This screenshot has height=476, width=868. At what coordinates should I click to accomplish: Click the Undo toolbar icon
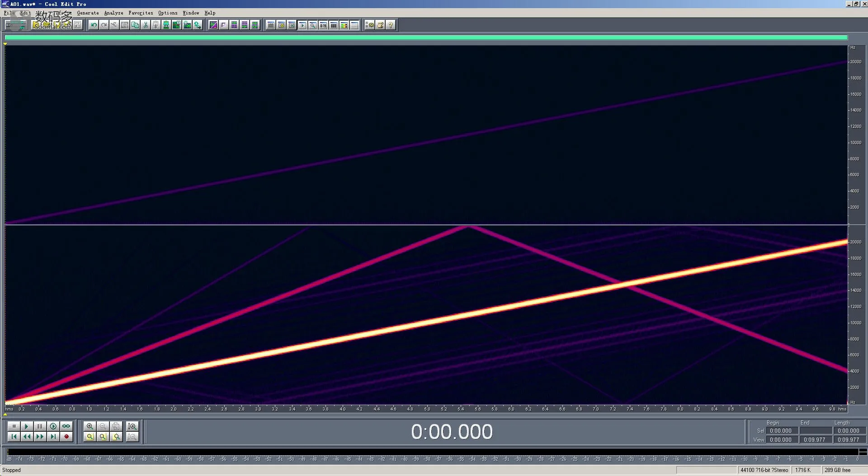94,25
